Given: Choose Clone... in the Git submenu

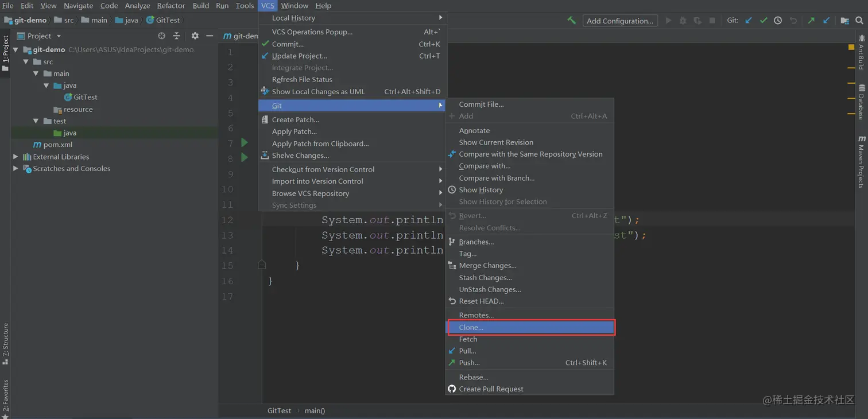Looking at the screenshot, I should (x=530, y=327).
